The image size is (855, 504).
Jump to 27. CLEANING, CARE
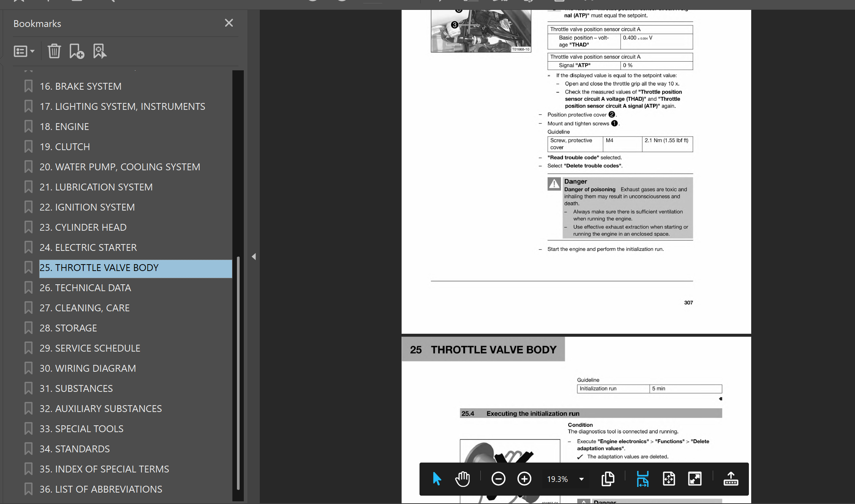[x=84, y=308]
